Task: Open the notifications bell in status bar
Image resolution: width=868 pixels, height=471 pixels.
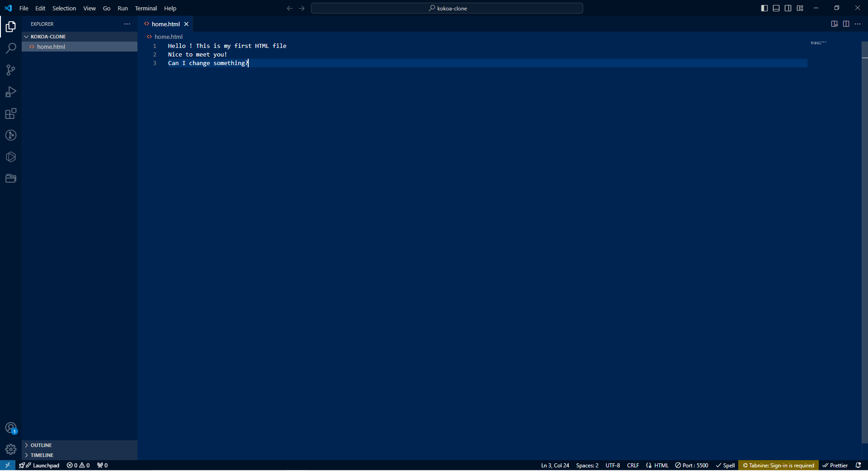Action: click(x=858, y=465)
